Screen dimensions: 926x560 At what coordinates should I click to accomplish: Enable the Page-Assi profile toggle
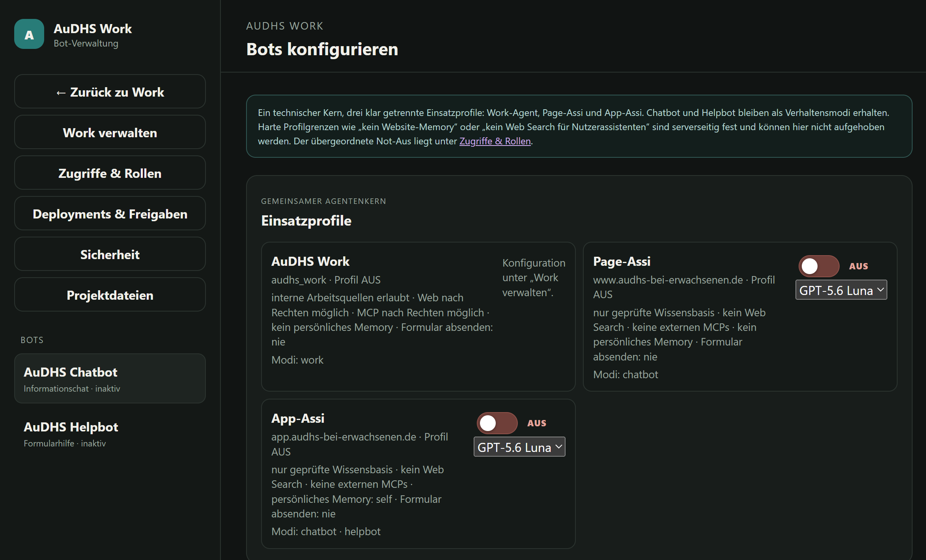coord(819,266)
